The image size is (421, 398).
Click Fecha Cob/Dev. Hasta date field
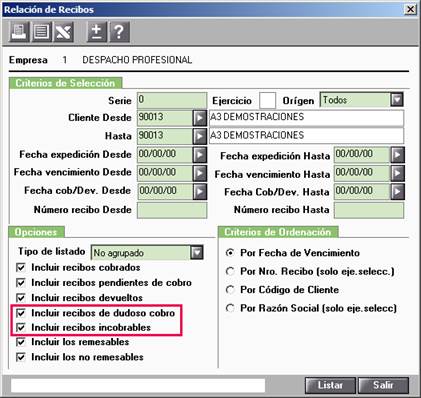point(362,191)
